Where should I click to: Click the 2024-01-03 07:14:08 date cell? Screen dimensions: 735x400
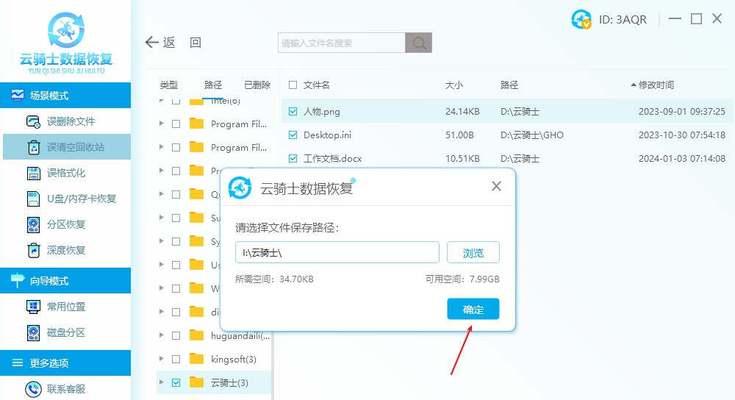click(x=682, y=158)
